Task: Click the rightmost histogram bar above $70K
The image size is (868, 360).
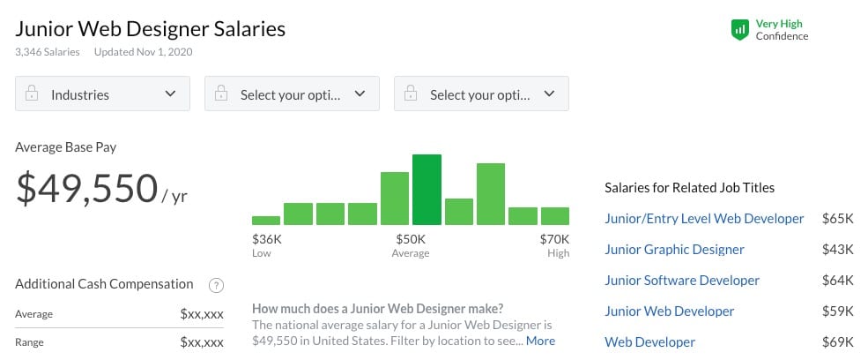Action: click(555, 216)
